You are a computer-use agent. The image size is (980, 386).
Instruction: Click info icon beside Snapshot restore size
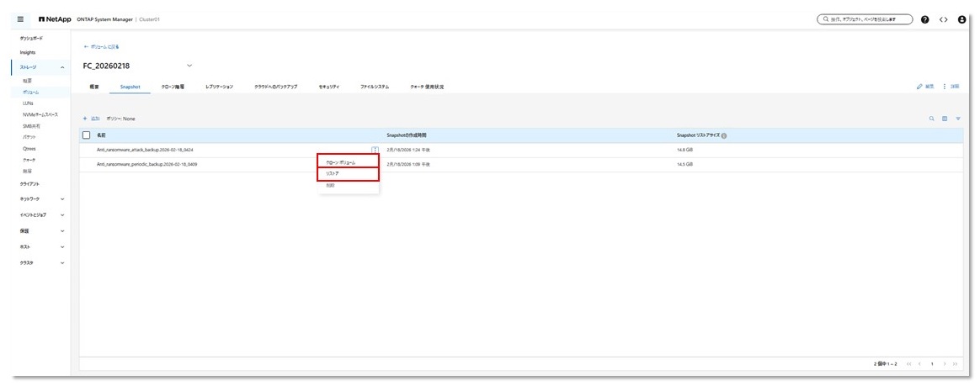click(x=724, y=135)
